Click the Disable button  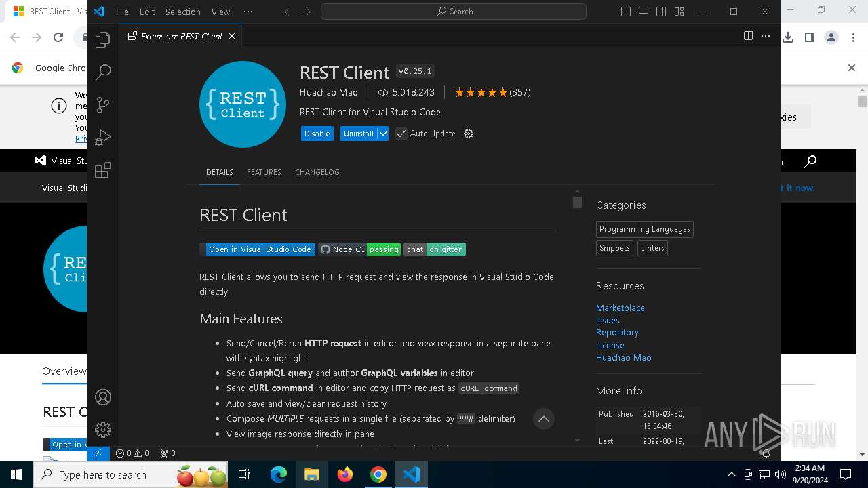pyautogui.click(x=317, y=134)
